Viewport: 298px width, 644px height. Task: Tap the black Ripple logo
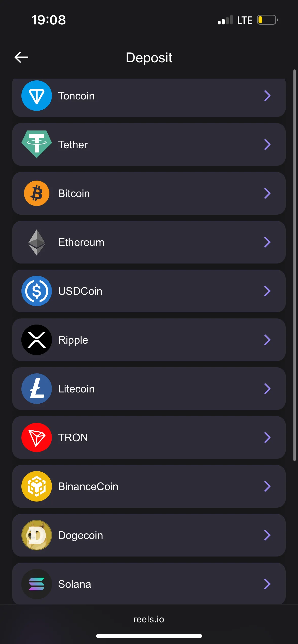(x=37, y=340)
